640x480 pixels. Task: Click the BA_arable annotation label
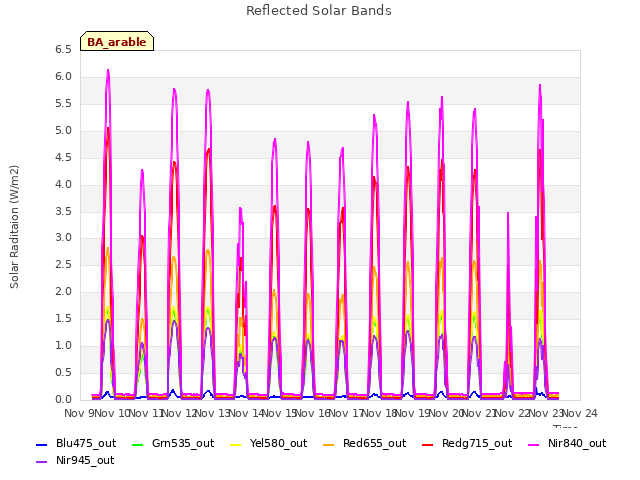(x=117, y=42)
